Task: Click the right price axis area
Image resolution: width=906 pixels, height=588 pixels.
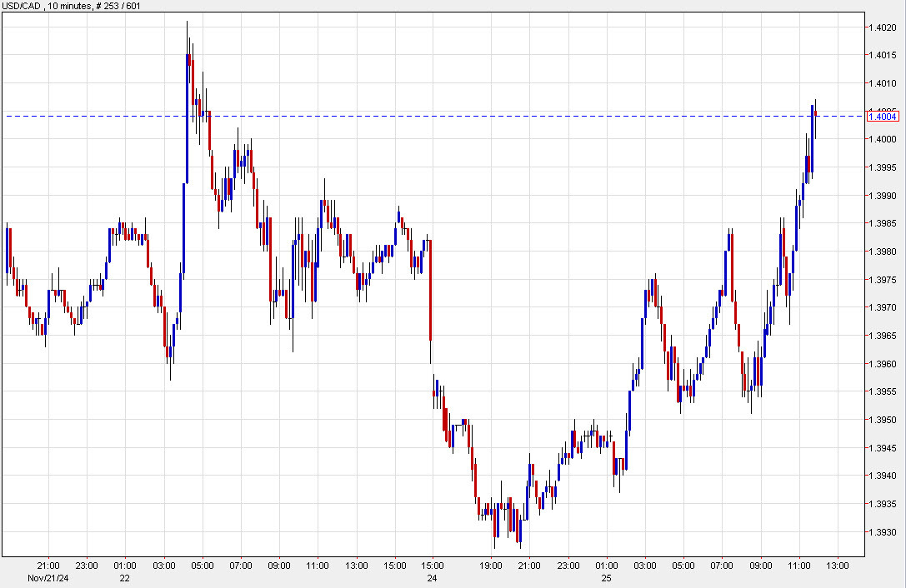Action: point(885,333)
